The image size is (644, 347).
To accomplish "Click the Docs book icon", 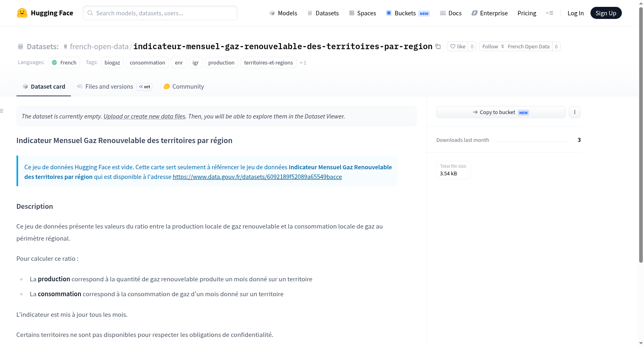I will (443, 13).
